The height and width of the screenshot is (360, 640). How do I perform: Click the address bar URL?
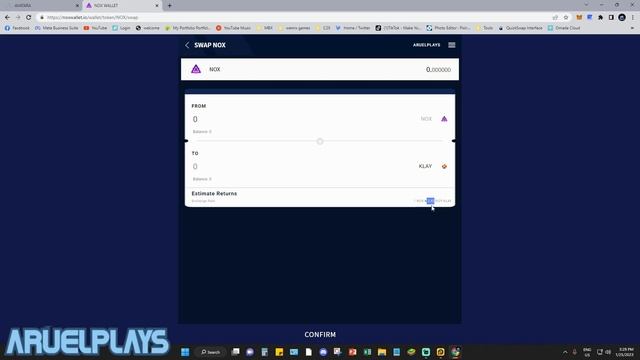92,18
